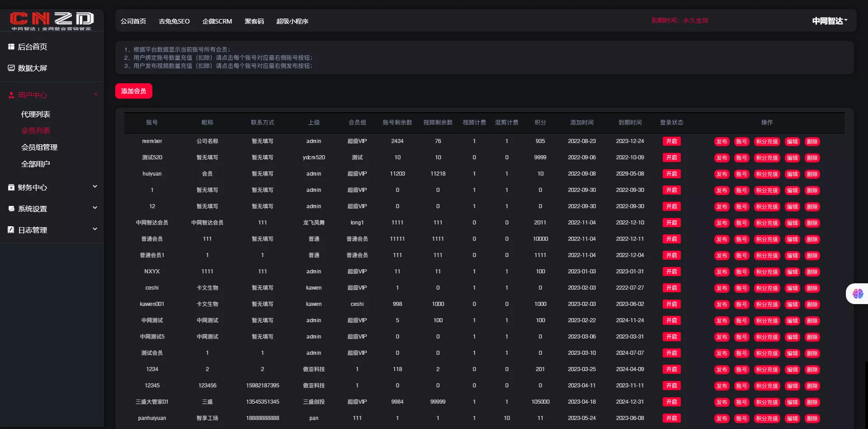Click the 财务中心 sidebar icon

pos(11,187)
